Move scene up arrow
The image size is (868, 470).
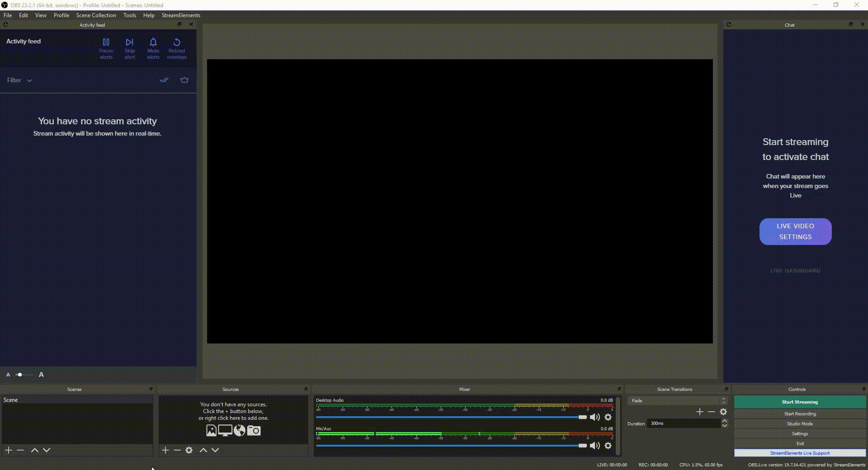click(35, 450)
